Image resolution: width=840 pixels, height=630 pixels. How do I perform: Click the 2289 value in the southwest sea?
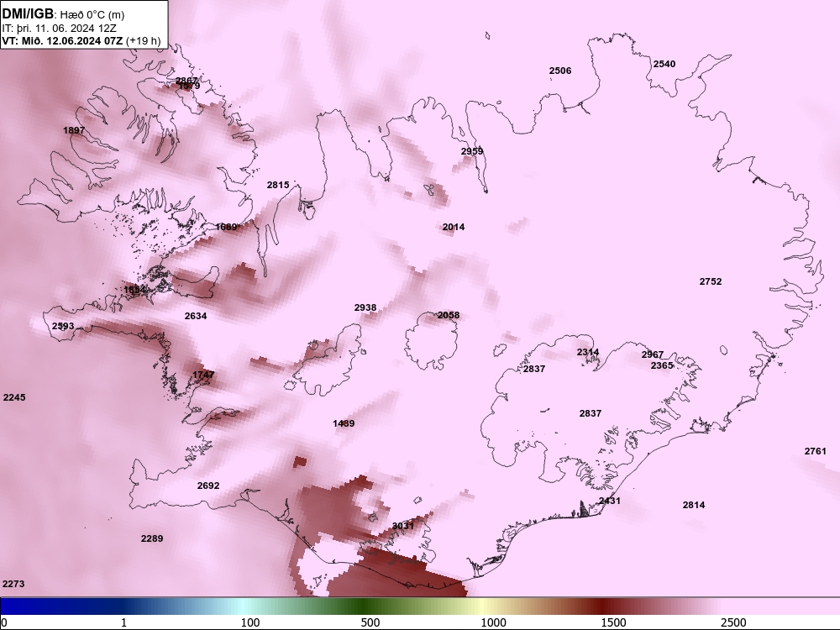point(152,538)
